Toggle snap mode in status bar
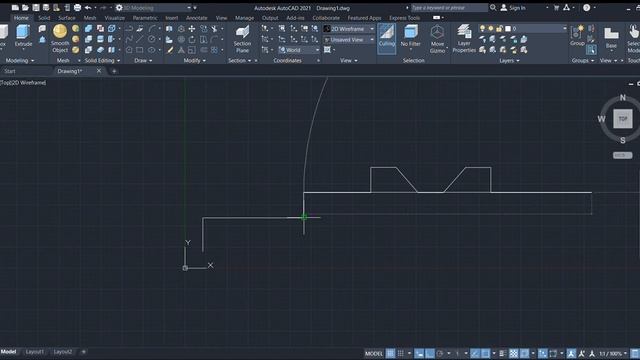Viewport: 640px width, 360px height. (x=401, y=353)
